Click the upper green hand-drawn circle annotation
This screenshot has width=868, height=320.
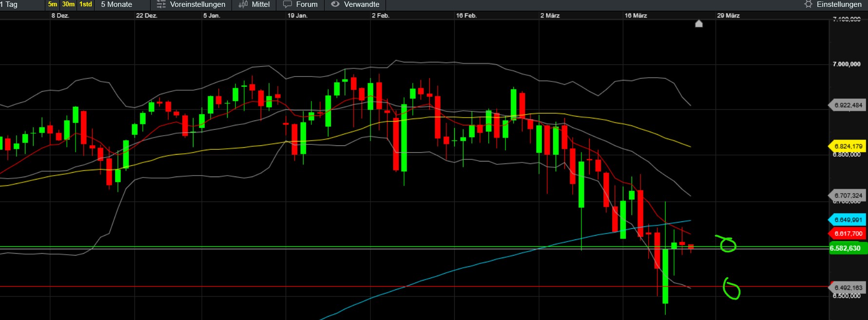(x=727, y=244)
